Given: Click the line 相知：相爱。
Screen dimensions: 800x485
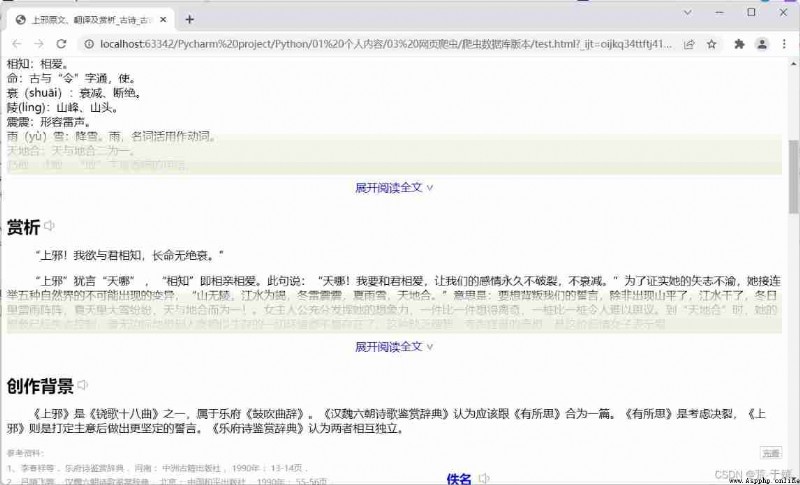Looking at the screenshot, I should pyautogui.click(x=37, y=64).
